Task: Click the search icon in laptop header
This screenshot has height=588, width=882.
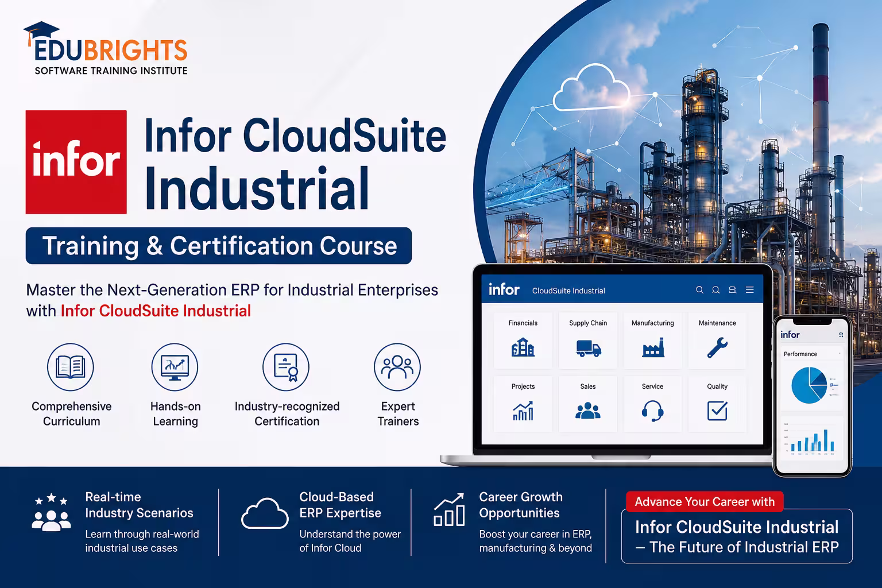Action: [699, 290]
